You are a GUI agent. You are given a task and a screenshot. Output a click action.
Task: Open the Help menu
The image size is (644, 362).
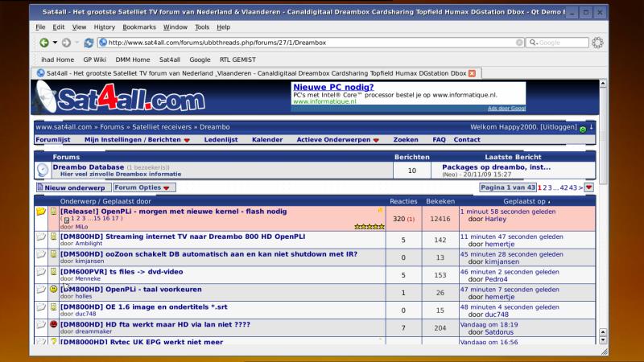224,27
